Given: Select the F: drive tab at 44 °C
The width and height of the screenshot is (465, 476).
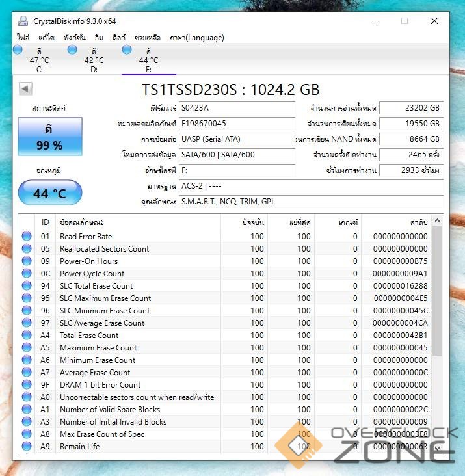Looking at the screenshot, I should pos(149,60).
